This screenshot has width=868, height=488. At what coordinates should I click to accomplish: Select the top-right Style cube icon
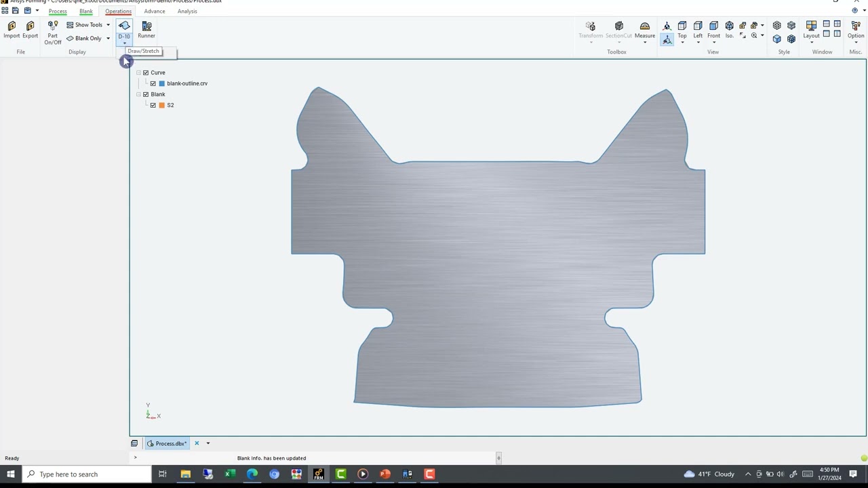791,26
